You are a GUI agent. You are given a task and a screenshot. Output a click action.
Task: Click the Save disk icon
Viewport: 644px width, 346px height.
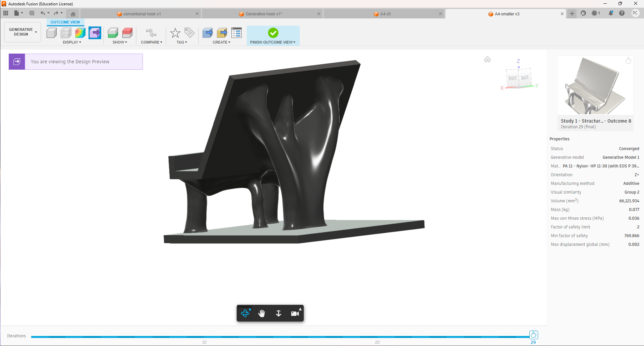[x=32, y=13]
